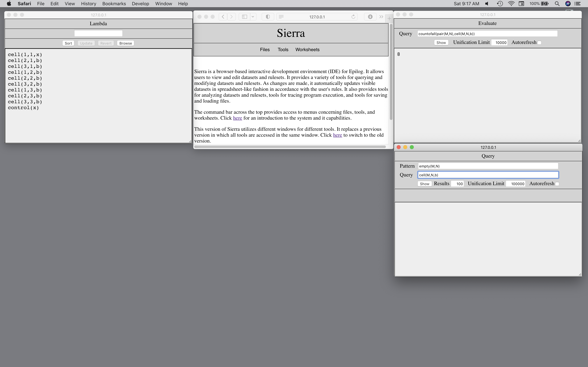Click the Pattern field containing empty(M,N)
This screenshot has height=367, width=588.
click(x=488, y=166)
